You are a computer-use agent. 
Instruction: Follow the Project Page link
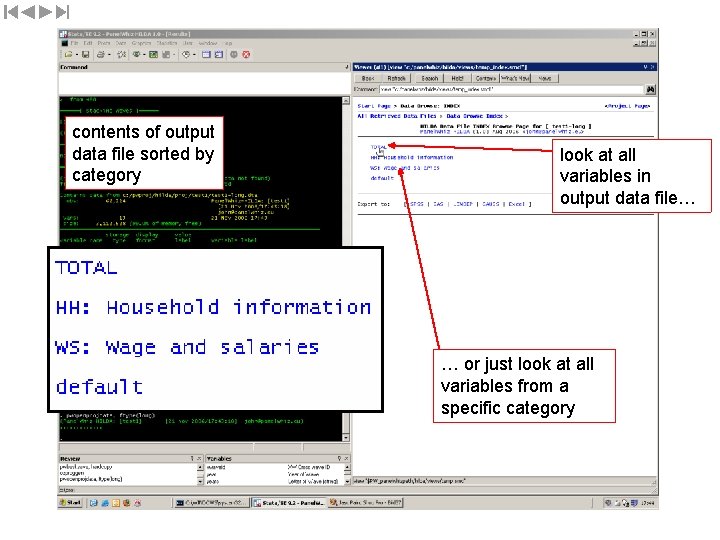[628, 106]
